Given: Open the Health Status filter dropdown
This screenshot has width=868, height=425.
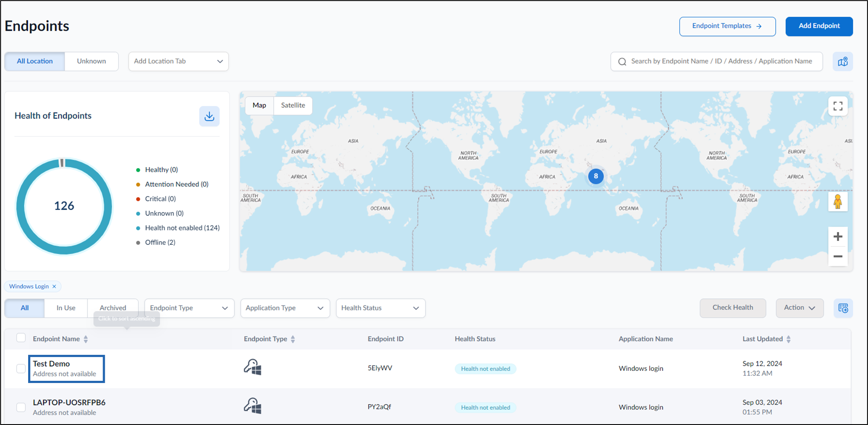Looking at the screenshot, I should coord(381,308).
